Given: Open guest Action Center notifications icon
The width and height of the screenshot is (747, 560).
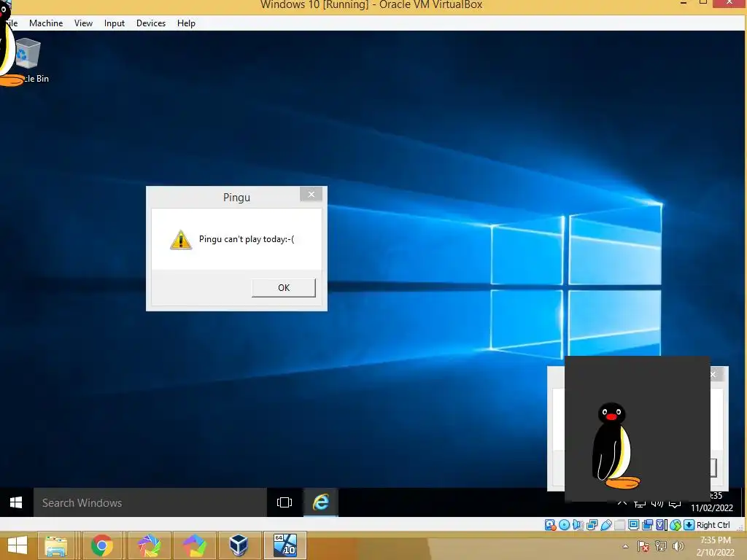Looking at the screenshot, I should click(675, 504).
